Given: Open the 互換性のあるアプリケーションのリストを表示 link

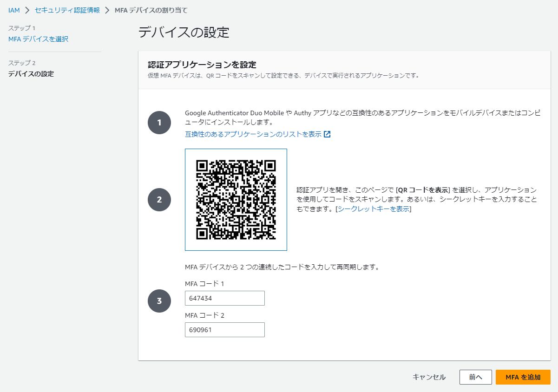Looking at the screenshot, I should 253,134.
